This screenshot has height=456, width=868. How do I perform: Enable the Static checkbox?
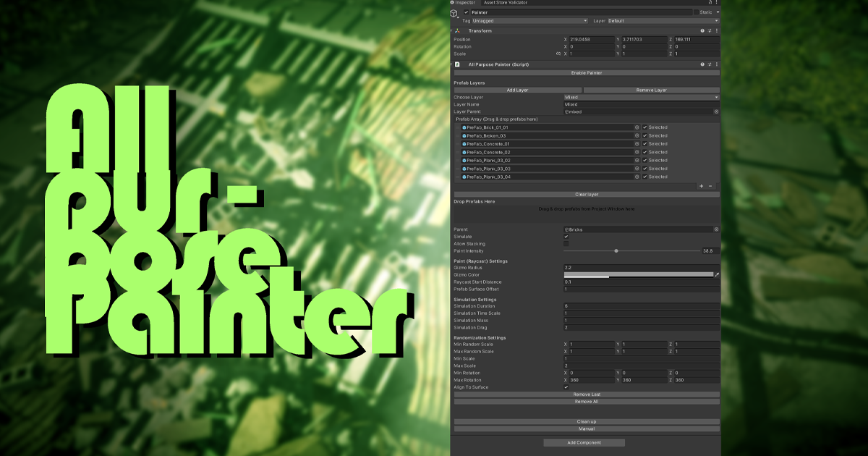(x=696, y=13)
